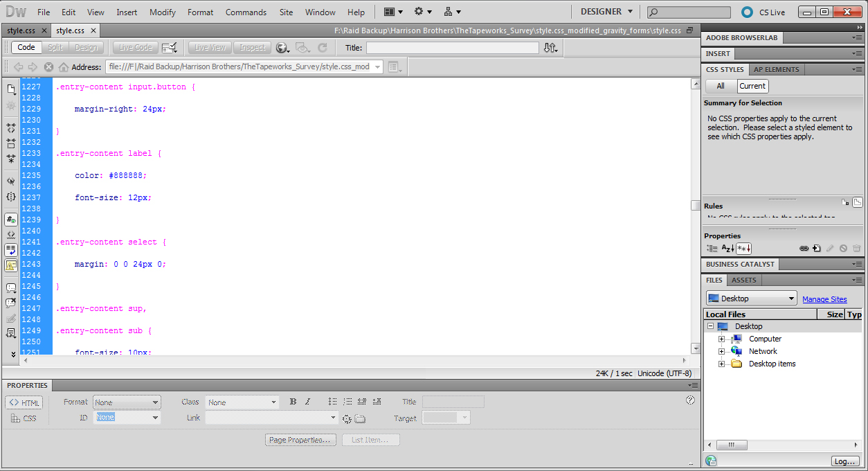Click the vertical scrollbar thumb in the code view

[696, 205]
